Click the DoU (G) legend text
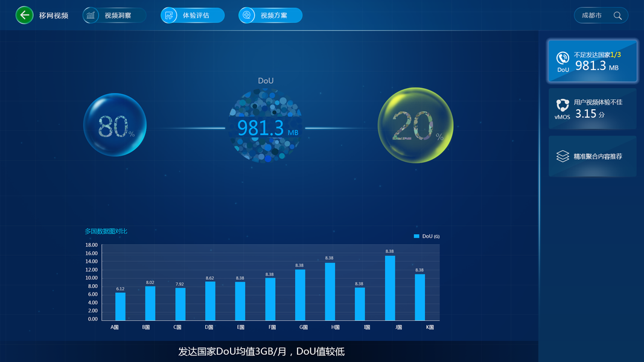This screenshot has width=644, height=362. click(x=431, y=237)
